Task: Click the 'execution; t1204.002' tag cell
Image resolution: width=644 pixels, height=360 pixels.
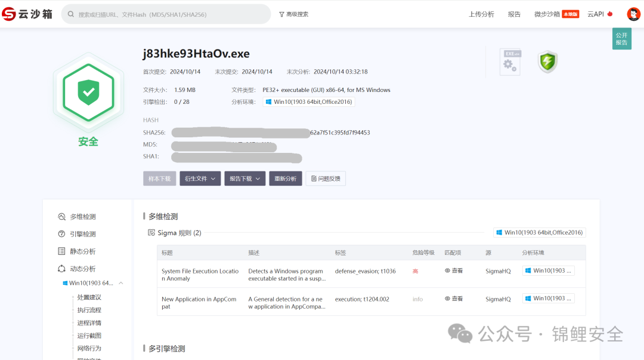Action: pos(362,299)
